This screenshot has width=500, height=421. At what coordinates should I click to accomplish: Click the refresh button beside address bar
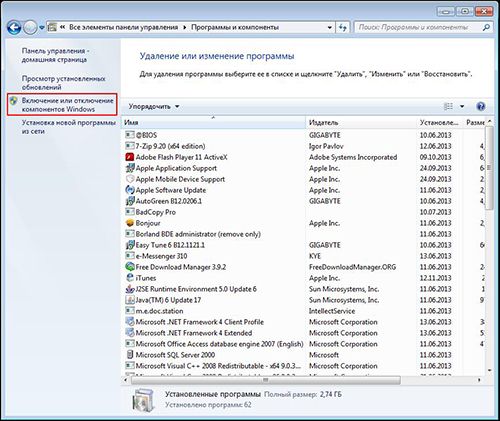click(x=343, y=28)
